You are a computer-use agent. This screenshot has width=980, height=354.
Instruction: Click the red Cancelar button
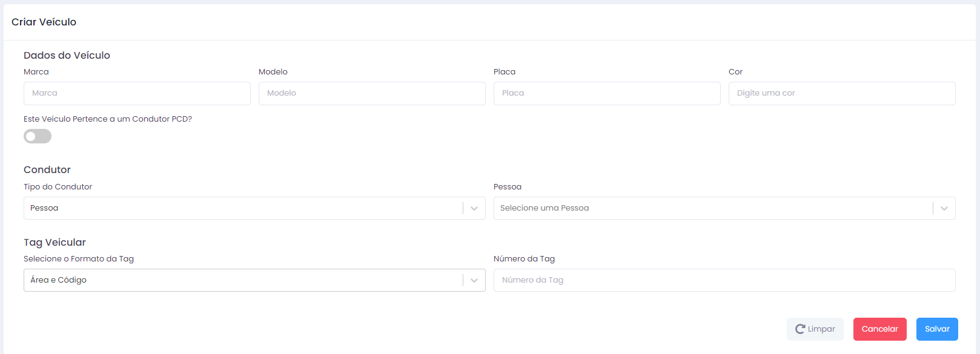(879, 329)
